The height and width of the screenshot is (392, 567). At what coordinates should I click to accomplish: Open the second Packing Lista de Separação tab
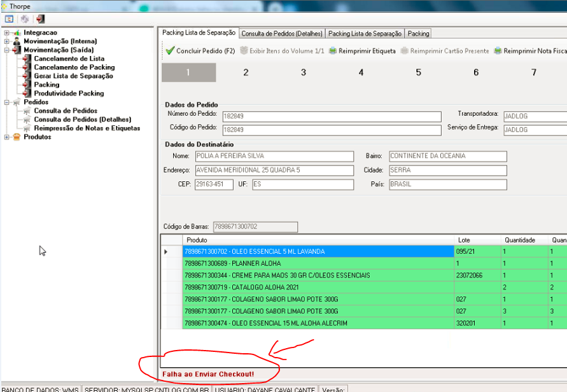point(365,34)
